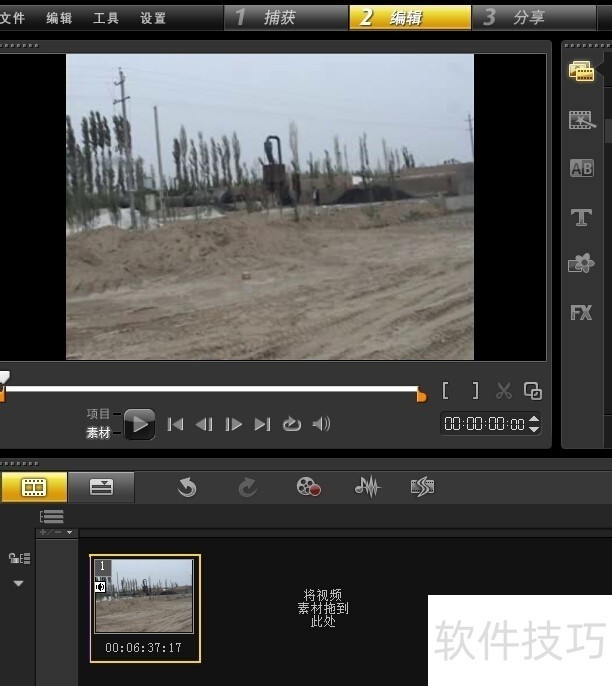Open the FX filter library
Image resolution: width=612 pixels, height=686 pixels.
[581, 312]
